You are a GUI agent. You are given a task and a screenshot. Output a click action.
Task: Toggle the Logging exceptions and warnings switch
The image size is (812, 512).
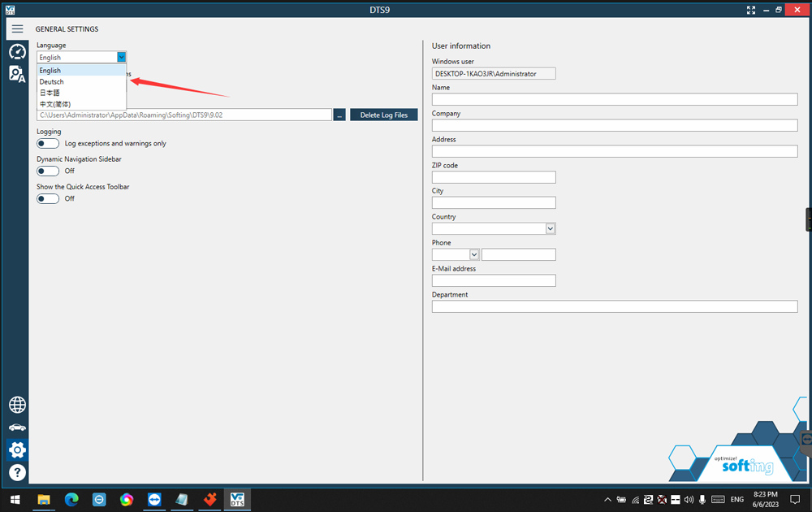[48, 144]
